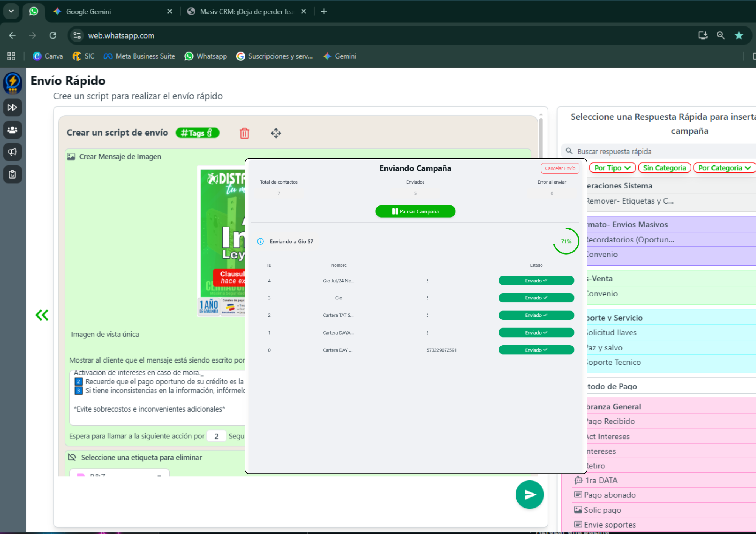This screenshot has height=534, width=756.
Task: Click the Cancelar Envío button
Action: point(560,168)
